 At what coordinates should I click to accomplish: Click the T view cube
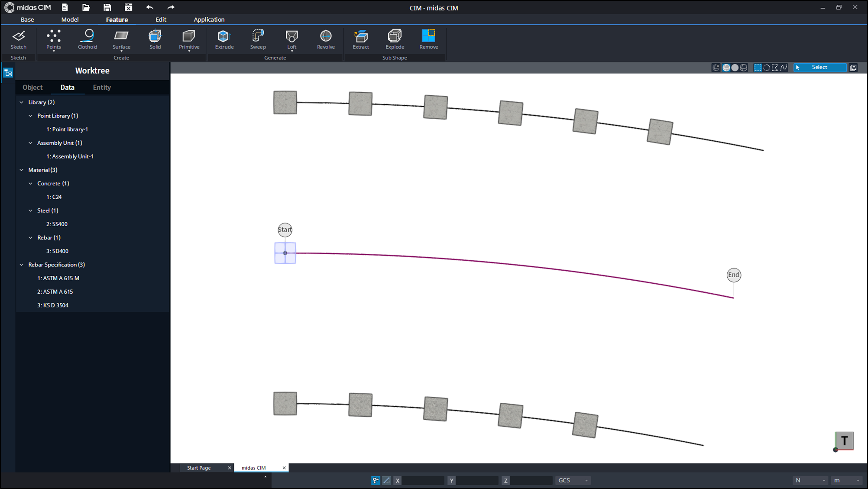click(844, 440)
